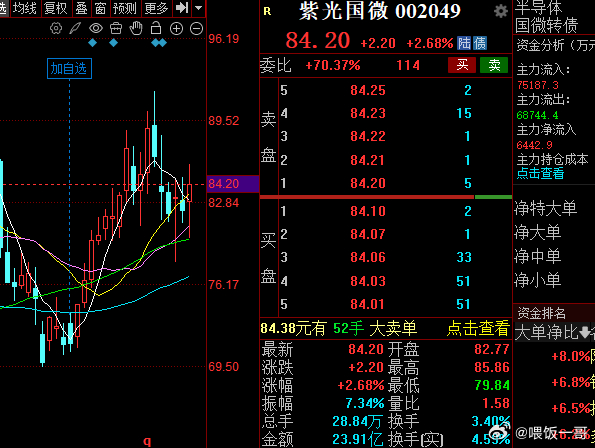Click the first blue diamond event marker
This screenshot has height=448, width=595.
(93, 43)
